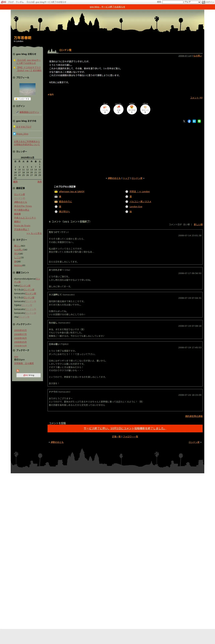Open >> もっと見る recent articles
This screenshot has height=644, width=215.
(34, 233)
